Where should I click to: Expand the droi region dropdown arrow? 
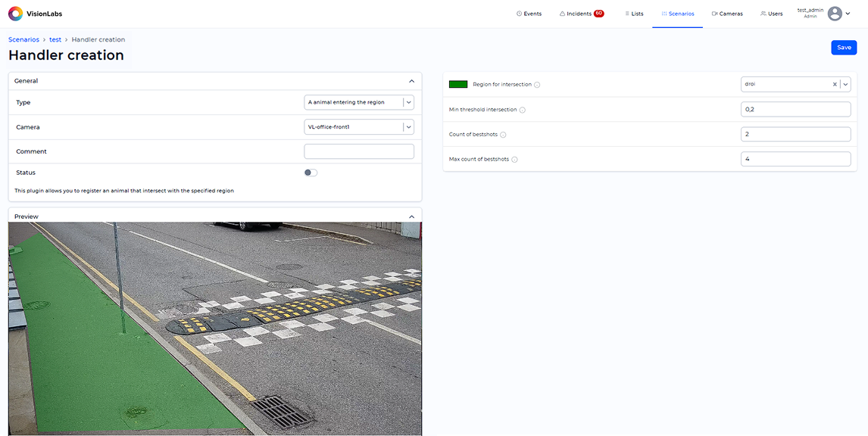click(845, 85)
